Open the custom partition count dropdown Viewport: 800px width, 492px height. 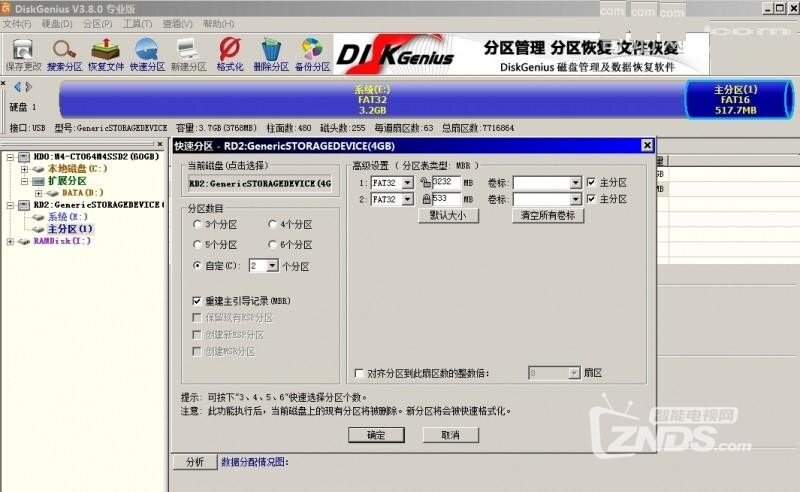point(272,265)
